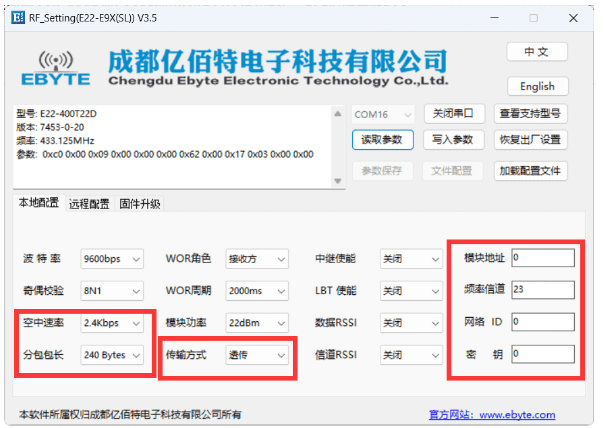This screenshot has height=428, width=604.
Task: Open the 中继使能 dropdown
Action: click(411, 259)
